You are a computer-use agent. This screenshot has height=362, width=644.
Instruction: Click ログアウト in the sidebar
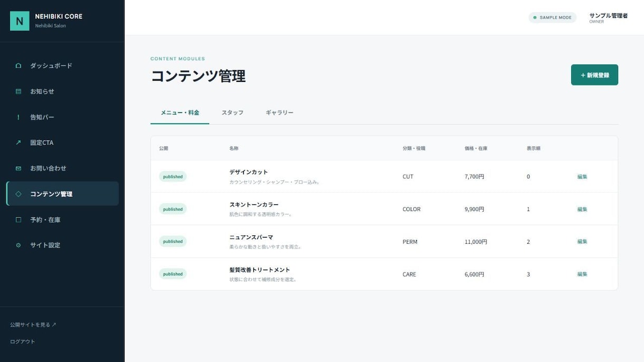[23, 341]
